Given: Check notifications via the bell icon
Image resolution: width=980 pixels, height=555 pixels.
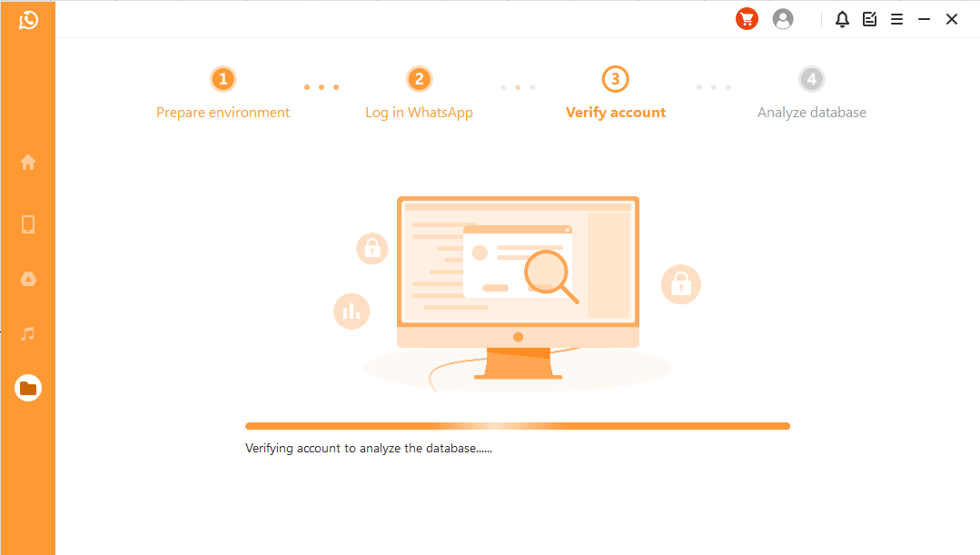Looking at the screenshot, I should click(x=842, y=19).
